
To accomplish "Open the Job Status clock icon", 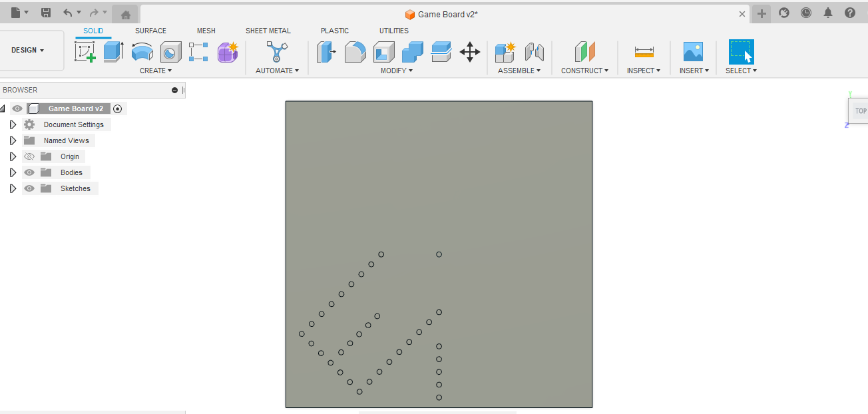I will click(x=806, y=13).
